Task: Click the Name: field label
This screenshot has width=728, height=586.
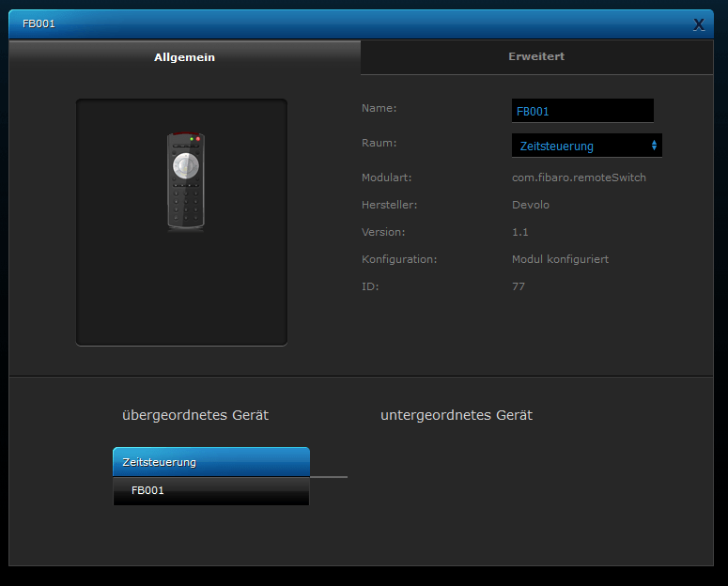Action: coord(379,108)
